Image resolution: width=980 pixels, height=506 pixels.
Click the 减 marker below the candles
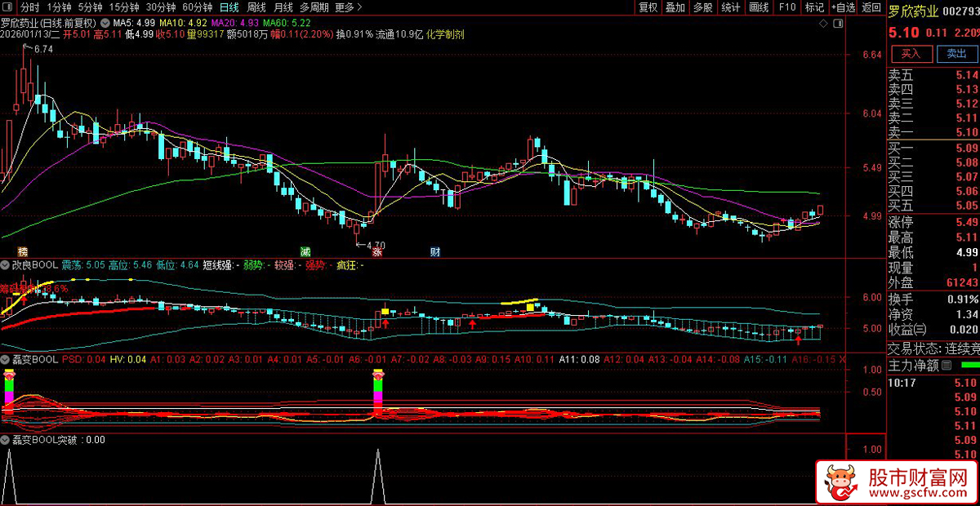click(x=305, y=251)
